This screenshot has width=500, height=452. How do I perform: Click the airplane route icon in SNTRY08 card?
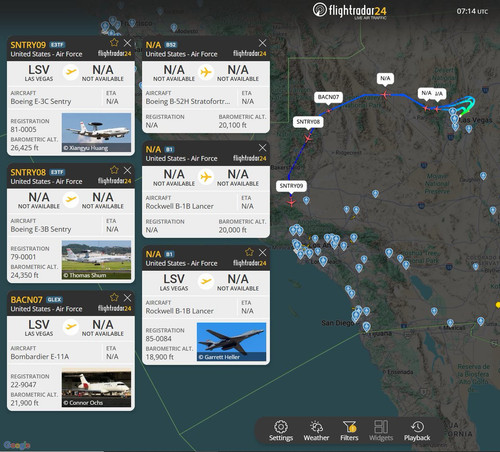[71, 199]
